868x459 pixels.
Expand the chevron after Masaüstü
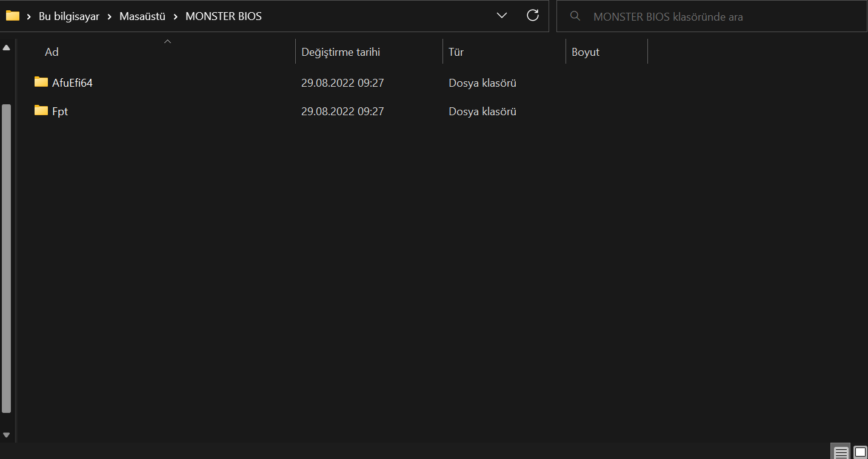click(x=176, y=16)
